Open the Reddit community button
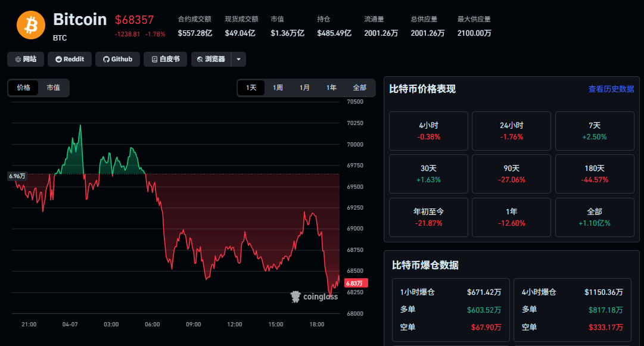Screen dimensions: 644x346 (70, 59)
